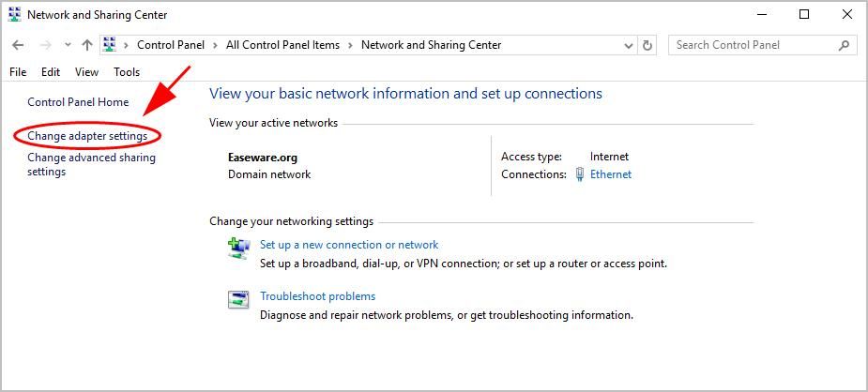The image size is (868, 392).
Task: Click the Refresh button in address bar
Action: 647,45
